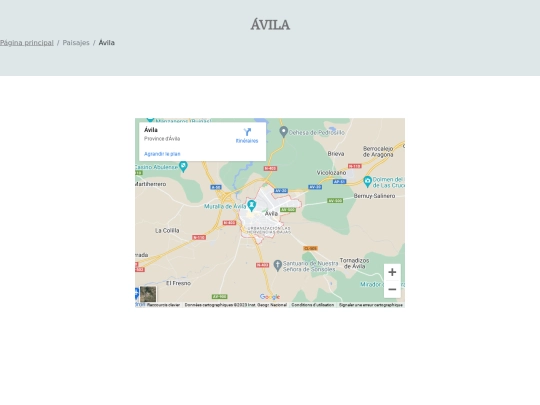Click the Brieva map label
The width and height of the screenshot is (540, 405).
336,154
